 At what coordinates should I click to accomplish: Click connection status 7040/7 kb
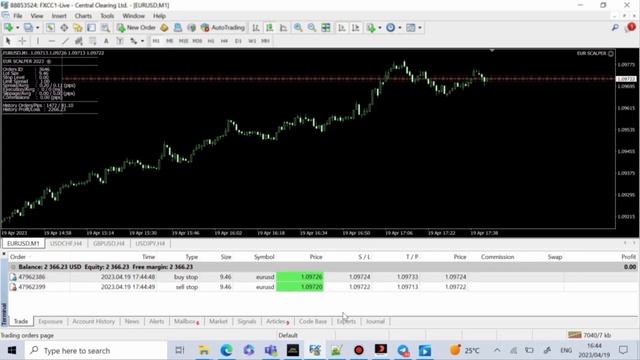tap(589, 335)
